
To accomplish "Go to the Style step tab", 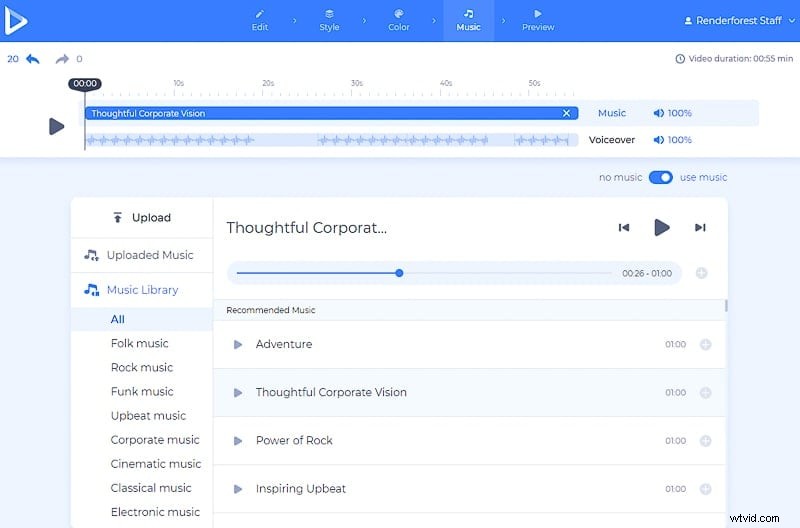I will click(x=329, y=20).
